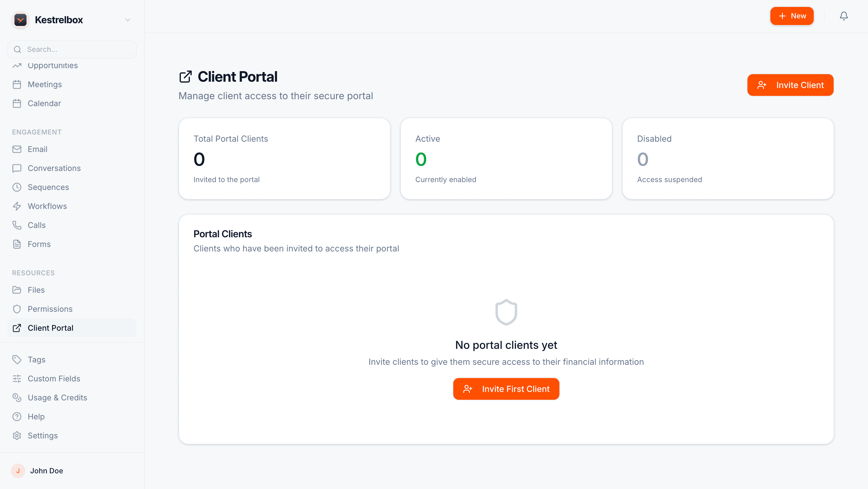This screenshot has width=868, height=489.
Task: Select the Email icon under Engagement
Action: (17, 149)
